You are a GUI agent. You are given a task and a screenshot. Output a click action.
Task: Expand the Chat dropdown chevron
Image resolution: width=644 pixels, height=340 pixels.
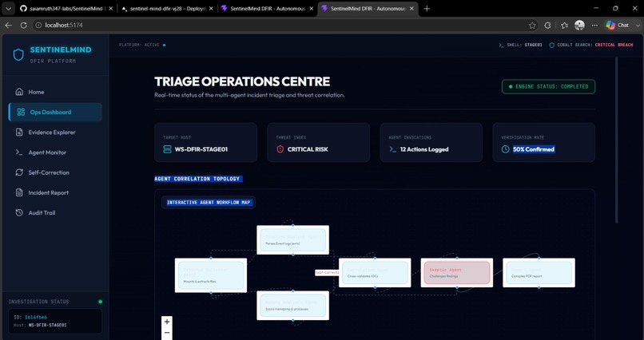pyautogui.click(x=638, y=25)
